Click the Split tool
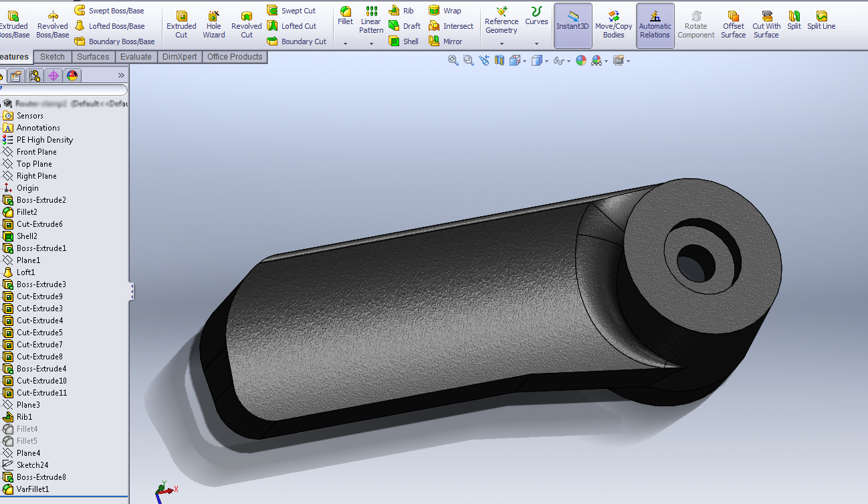Screen dimensions: 868x504 click(794, 21)
